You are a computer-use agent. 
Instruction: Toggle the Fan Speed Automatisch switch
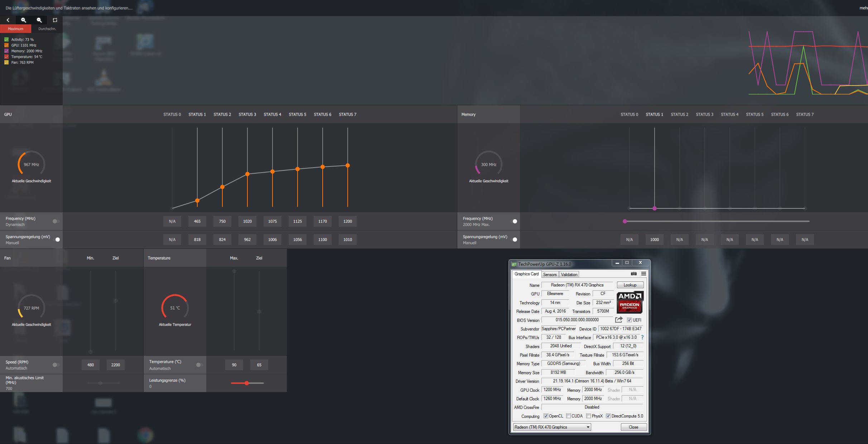click(56, 365)
